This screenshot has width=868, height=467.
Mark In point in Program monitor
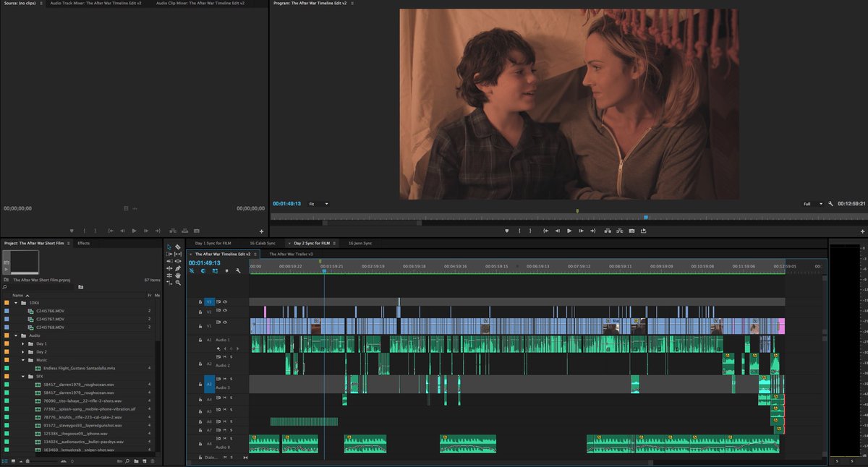519,231
